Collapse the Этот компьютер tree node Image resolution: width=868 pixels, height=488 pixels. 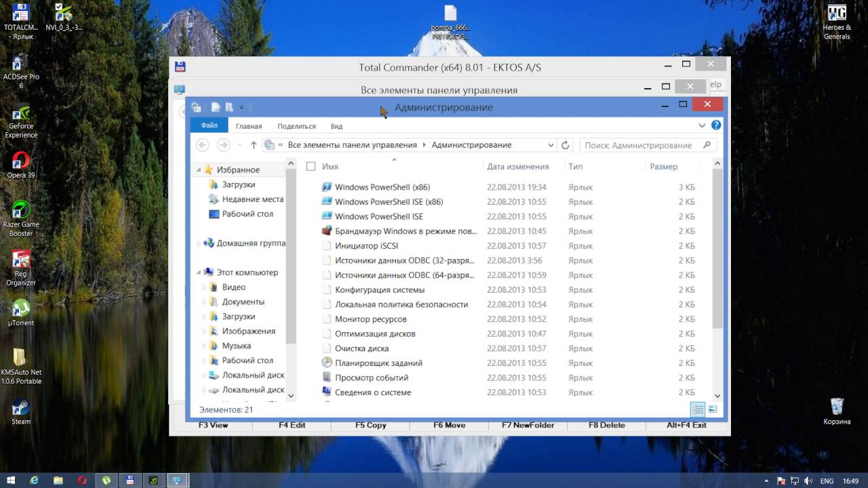coord(199,273)
